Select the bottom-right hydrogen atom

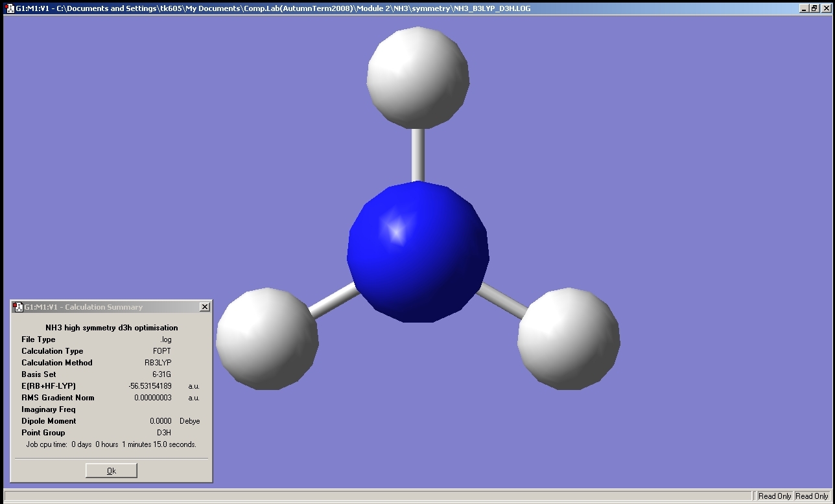[x=569, y=339]
